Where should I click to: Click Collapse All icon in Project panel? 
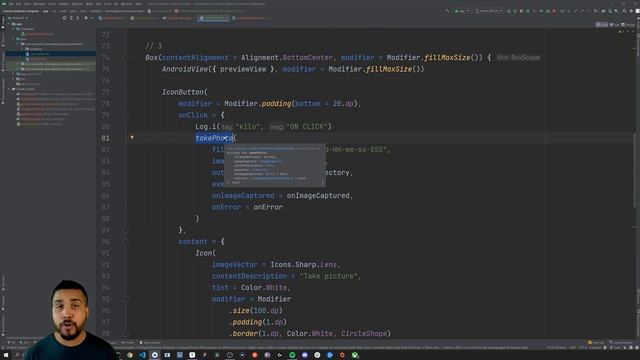pyautogui.click(x=78, y=18)
